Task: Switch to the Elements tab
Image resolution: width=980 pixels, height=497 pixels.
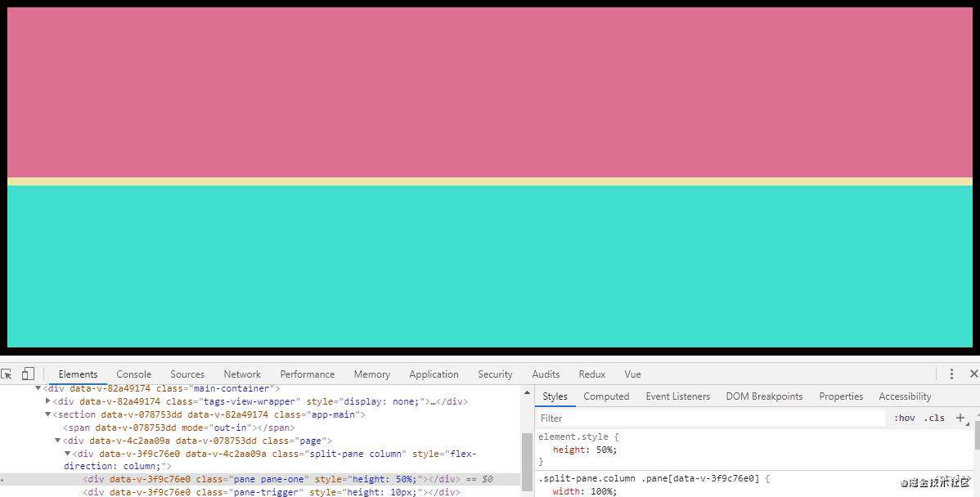Action: [79, 374]
